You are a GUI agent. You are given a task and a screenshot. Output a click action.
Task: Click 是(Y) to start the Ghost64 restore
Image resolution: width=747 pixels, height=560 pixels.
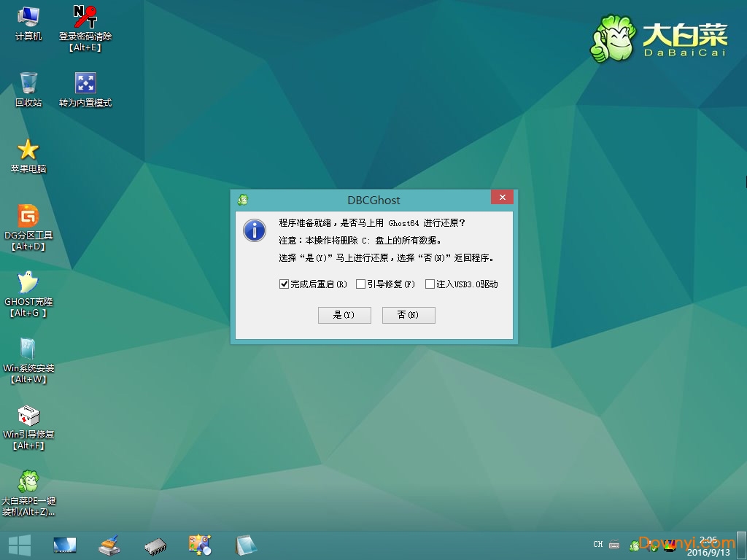click(344, 315)
